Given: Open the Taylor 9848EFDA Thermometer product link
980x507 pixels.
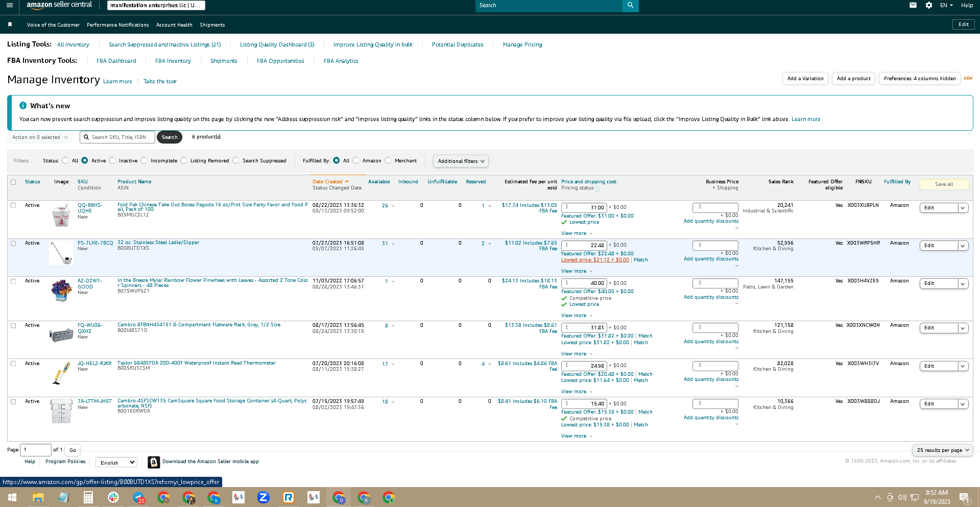Looking at the screenshot, I should 197,363.
